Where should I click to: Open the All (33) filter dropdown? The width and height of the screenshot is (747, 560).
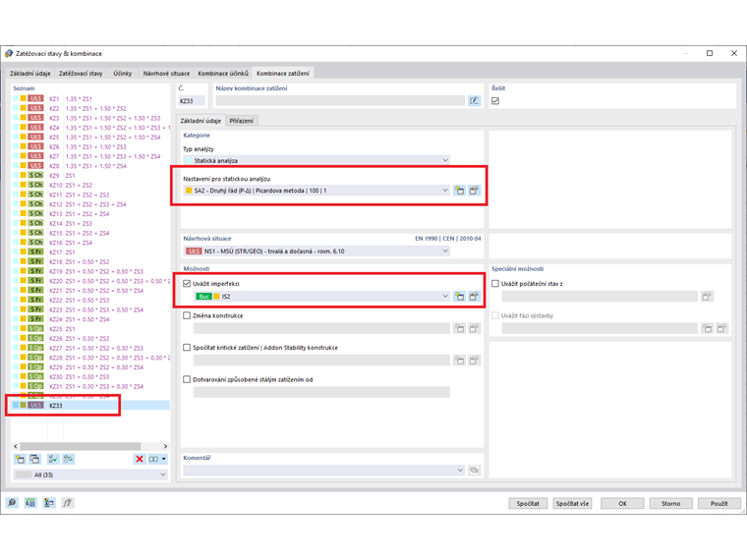pos(90,475)
